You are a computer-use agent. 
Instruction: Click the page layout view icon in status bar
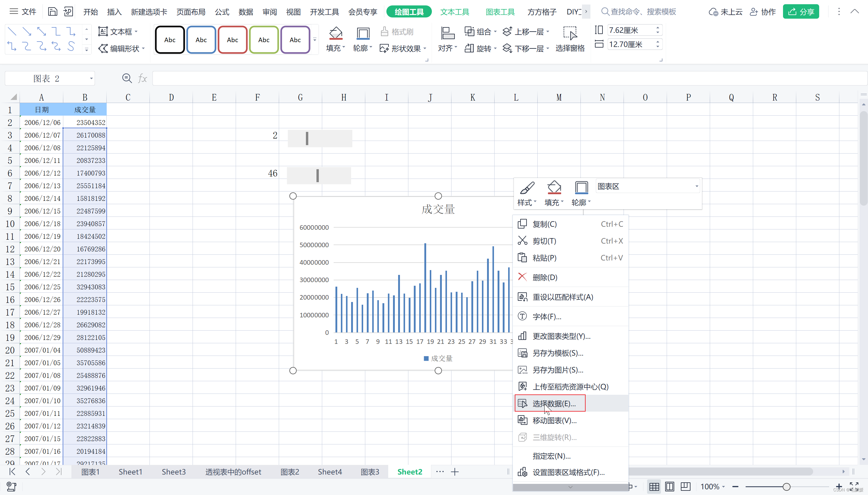669,487
